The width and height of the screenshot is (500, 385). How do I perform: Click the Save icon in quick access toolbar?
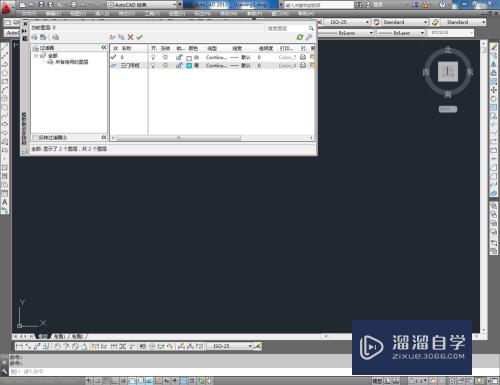42,5
